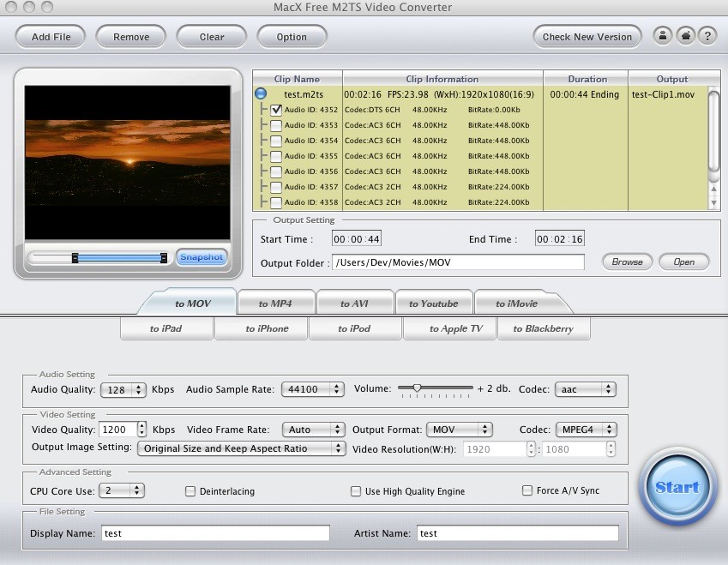Screen dimensions: 728x565
Task: Click the Audio ID: 4358 checkbox
Action: 276,202
